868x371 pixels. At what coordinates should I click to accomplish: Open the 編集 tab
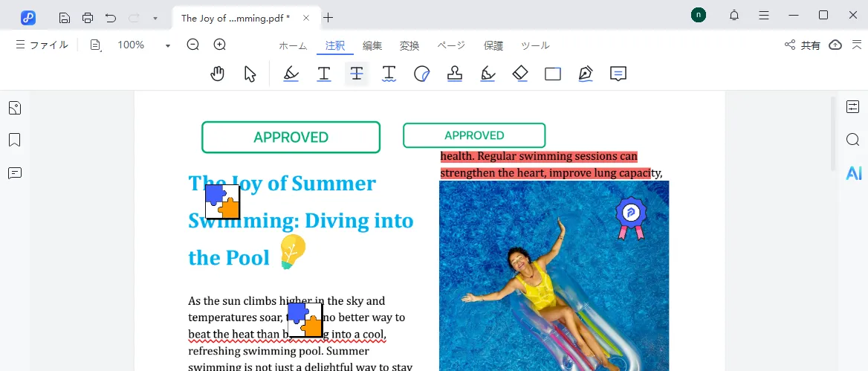[372, 46]
